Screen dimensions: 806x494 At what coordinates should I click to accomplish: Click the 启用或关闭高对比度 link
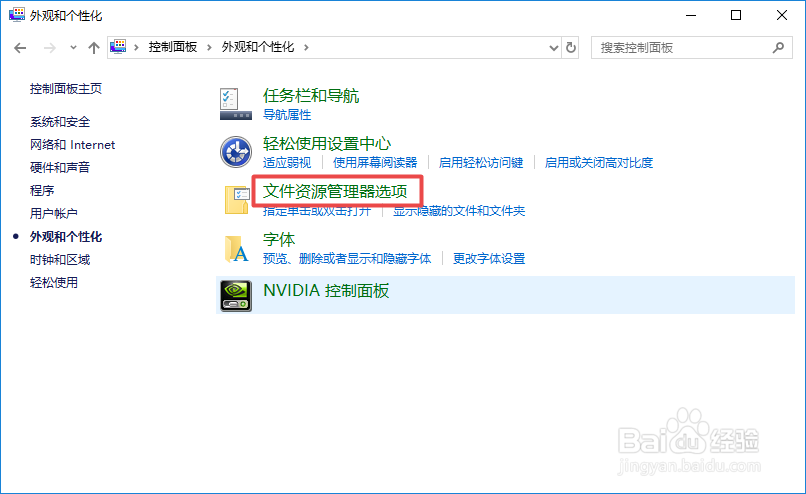tap(599, 163)
